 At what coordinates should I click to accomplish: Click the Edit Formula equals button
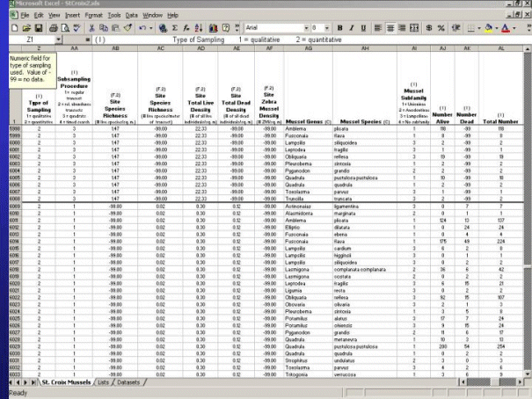(88, 40)
